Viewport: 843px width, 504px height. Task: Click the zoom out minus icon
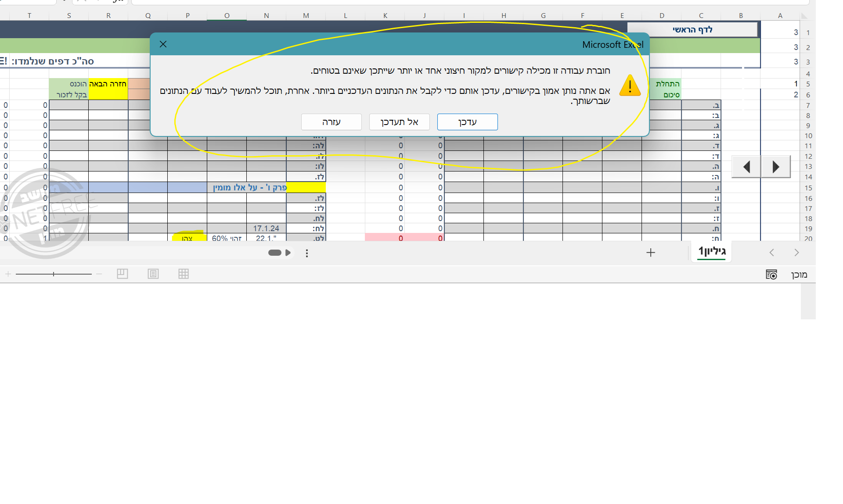click(x=99, y=274)
